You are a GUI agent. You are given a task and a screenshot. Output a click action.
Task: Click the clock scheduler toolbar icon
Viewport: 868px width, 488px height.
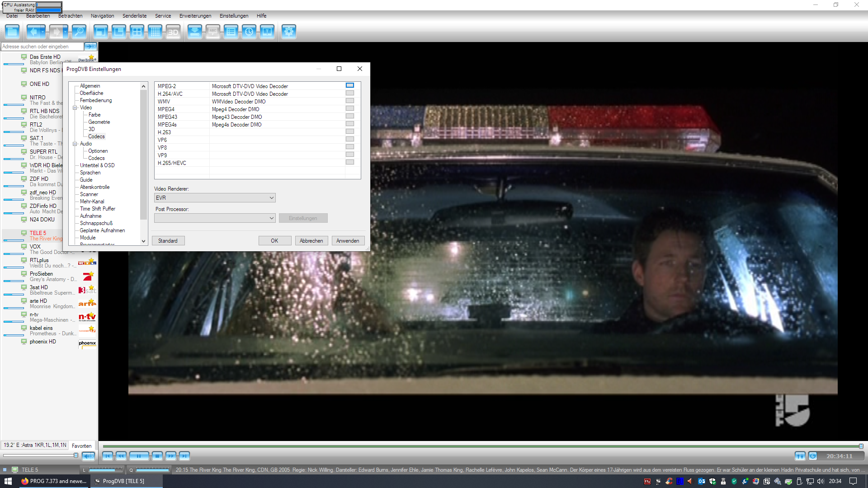pyautogui.click(x=249, y=32)
